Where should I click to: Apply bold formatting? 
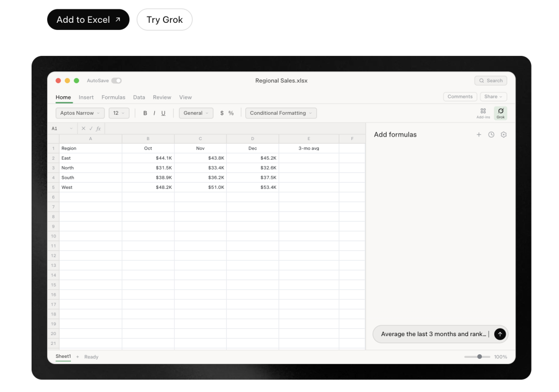pyautogui.click(x=145, y=113)
